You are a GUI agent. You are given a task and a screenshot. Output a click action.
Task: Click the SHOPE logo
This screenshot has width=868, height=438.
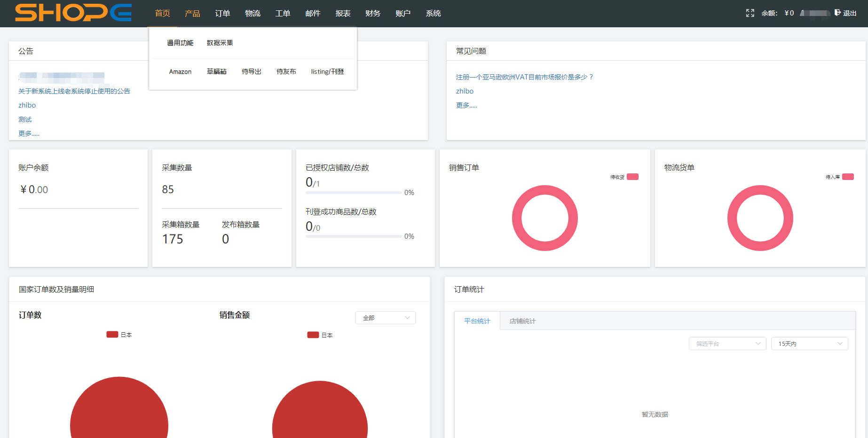pos(73,13)
